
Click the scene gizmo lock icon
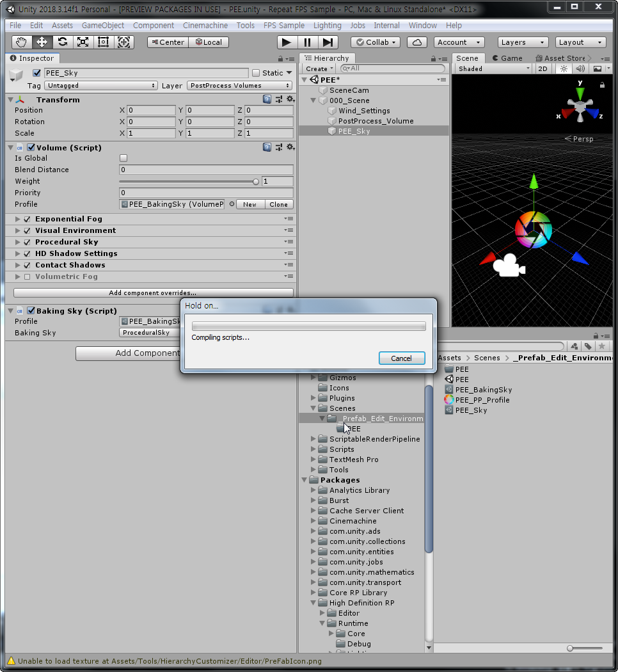602,85
